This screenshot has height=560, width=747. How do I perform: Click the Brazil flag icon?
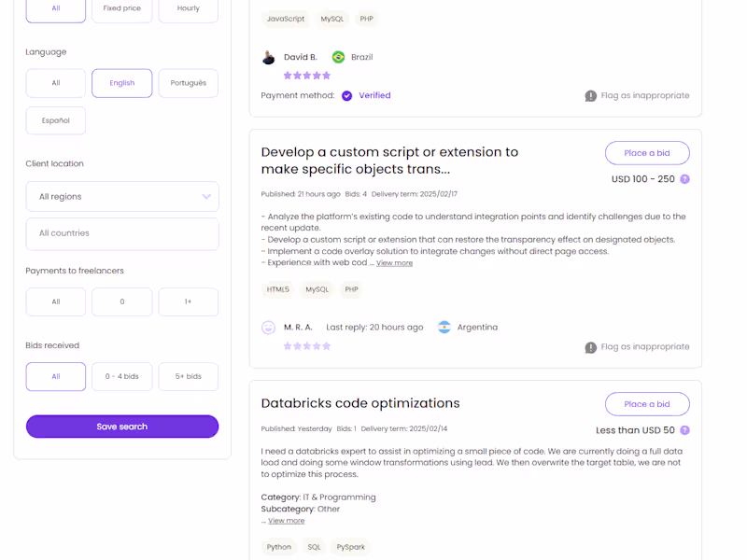click(x=338, y=57)
